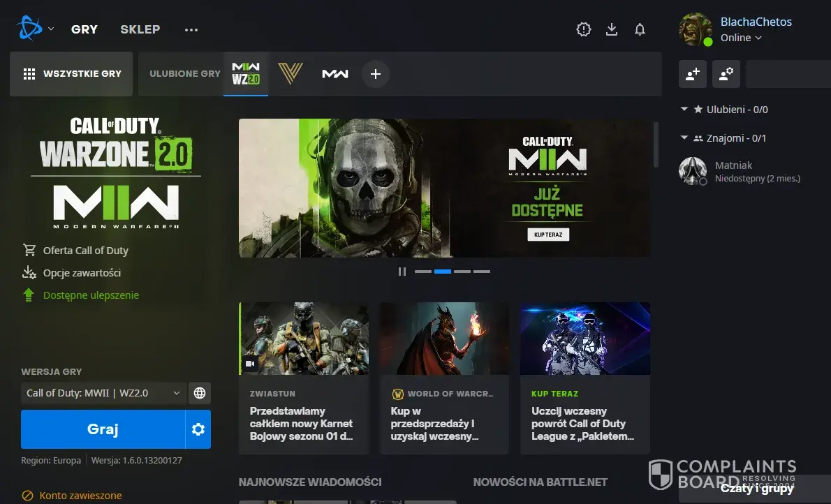Open the World of Warcraft news thumbnail
This screenshot has width=831, height=504.
point(444,339)
